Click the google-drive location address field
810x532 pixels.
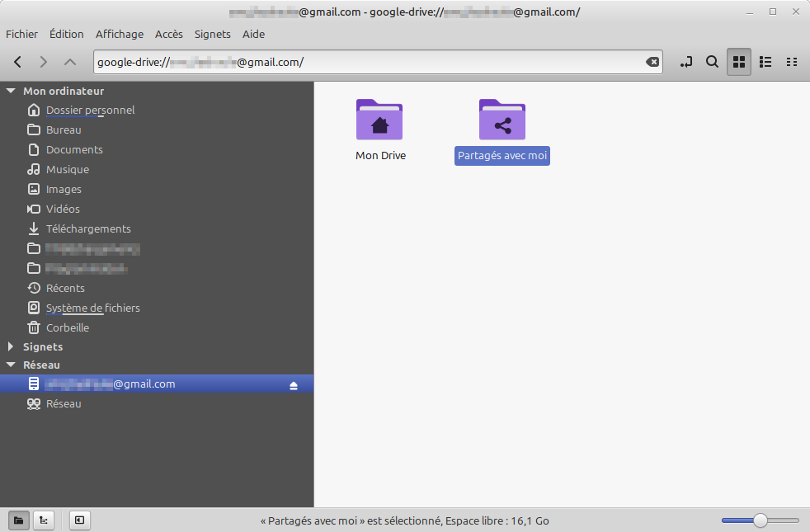pos(371,62)
